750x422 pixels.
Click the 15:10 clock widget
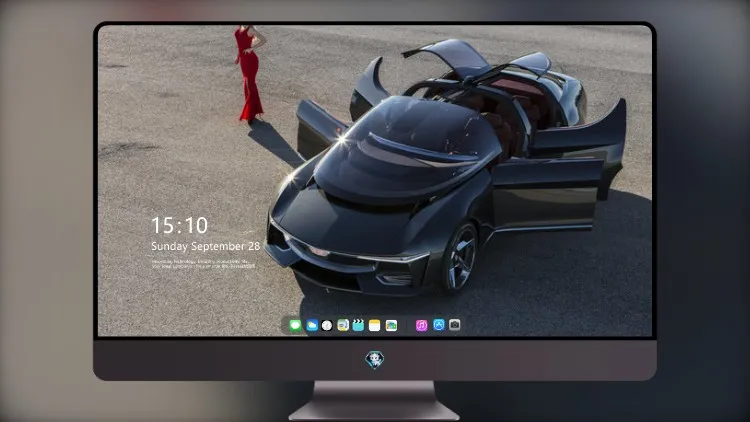179,225
